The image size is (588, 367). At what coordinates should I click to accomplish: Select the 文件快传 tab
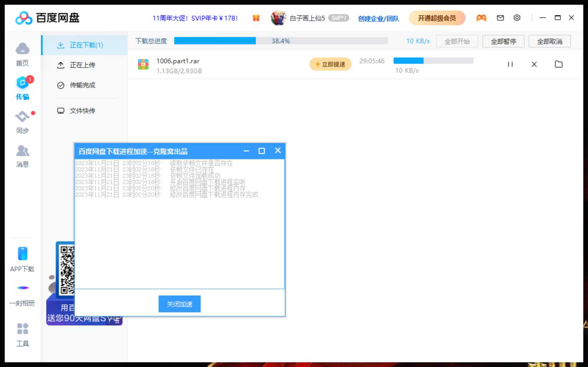click(85, 111)
